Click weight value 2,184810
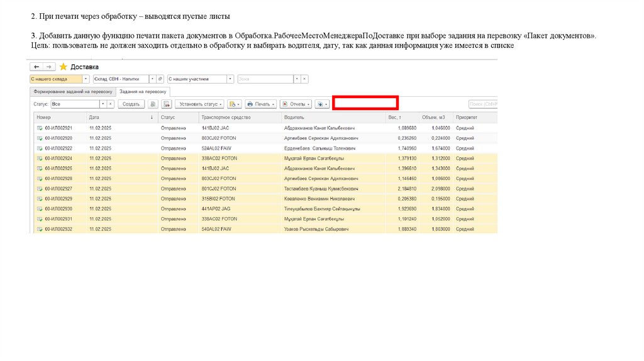The height and width of the screenshot is (361, 644). pyautogui.click(x=407, y=189)
